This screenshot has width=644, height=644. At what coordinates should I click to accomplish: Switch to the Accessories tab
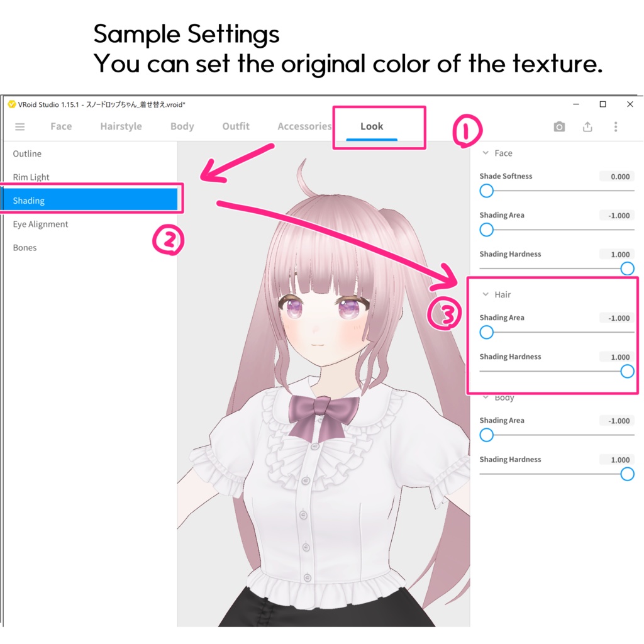tap(304, 126)
